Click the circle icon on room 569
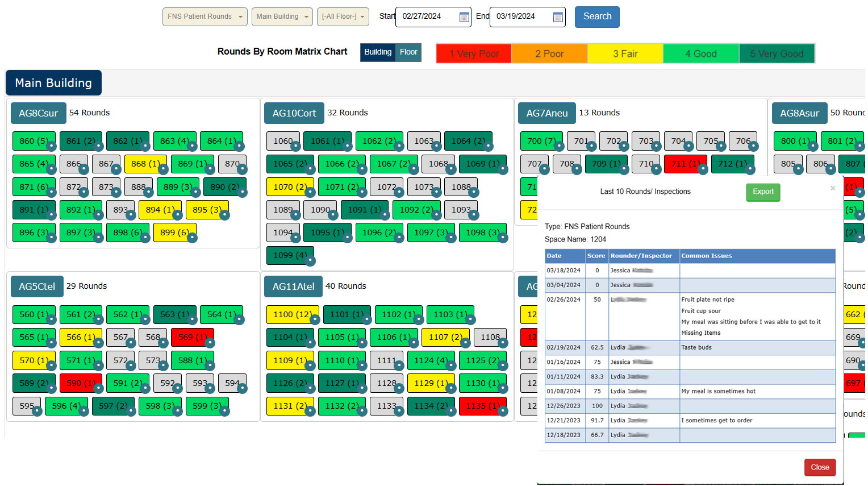The height and width of the screenshot is (486, 868). pyautogui.click(x=210, y=342)
